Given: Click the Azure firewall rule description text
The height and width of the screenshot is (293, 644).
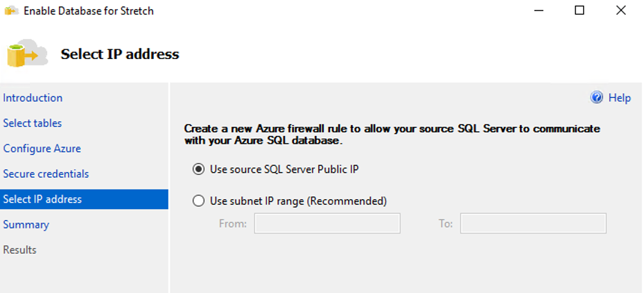Looking at the screenshot, I should pyautogui.click(x=392, y=135).
